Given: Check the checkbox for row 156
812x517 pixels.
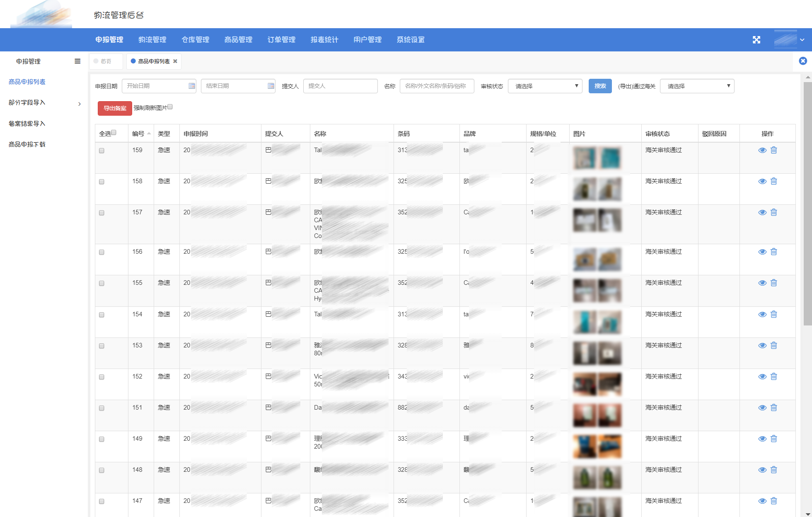Looking at the screenshot, I should coord(101,252).
